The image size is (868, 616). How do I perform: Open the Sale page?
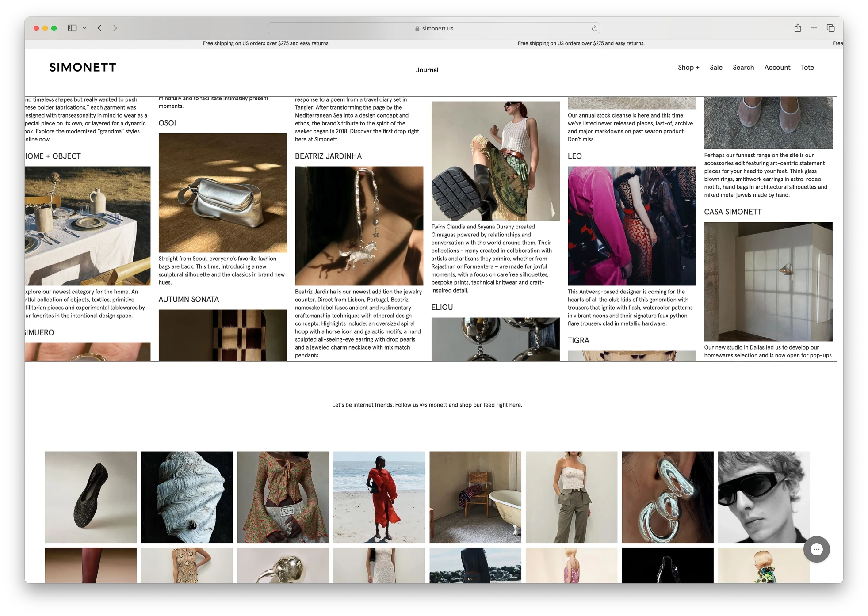716,68
